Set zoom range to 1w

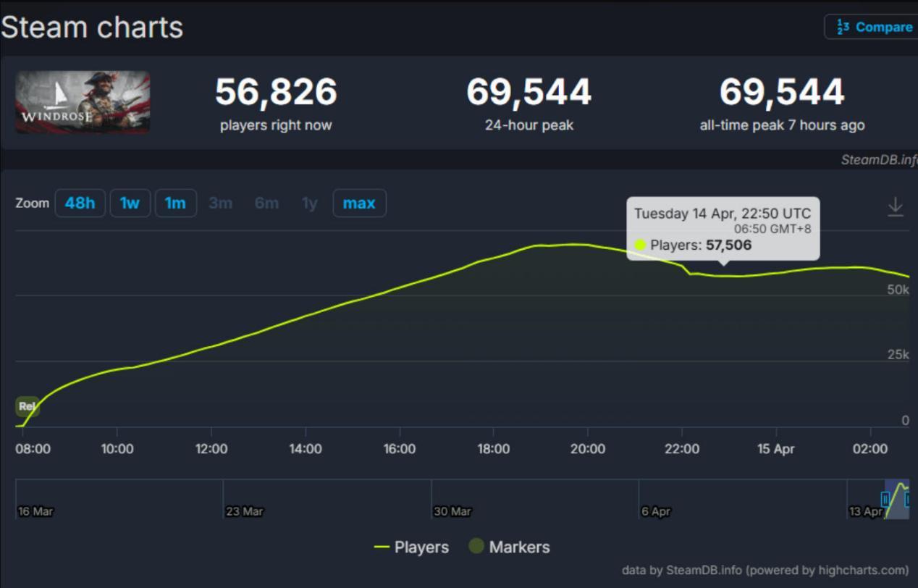(130, 203)
